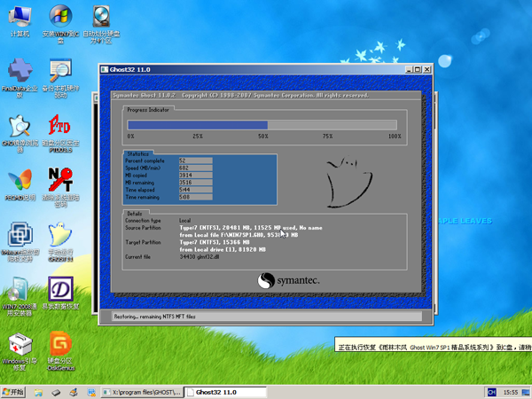Click the drive quick launch icon in taskbar
Image resolution: width=532 pixels, height=399 pixels.
(x=56, y=393)
